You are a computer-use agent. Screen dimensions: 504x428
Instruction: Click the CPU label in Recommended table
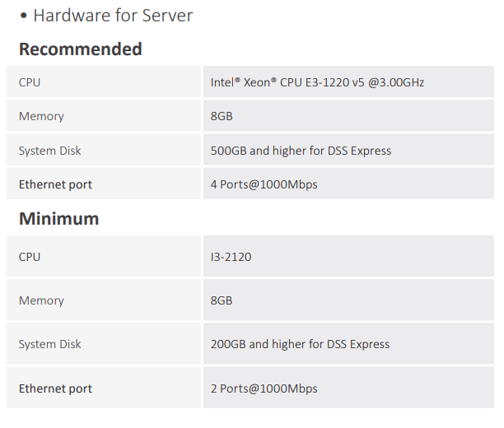(30, 82)
